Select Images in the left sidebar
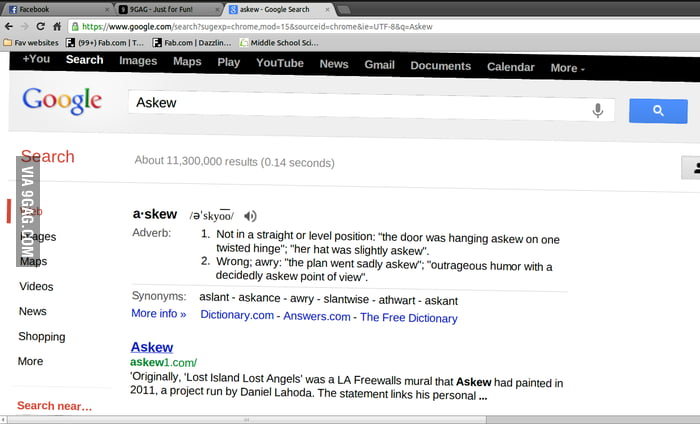 pos(38,237)
